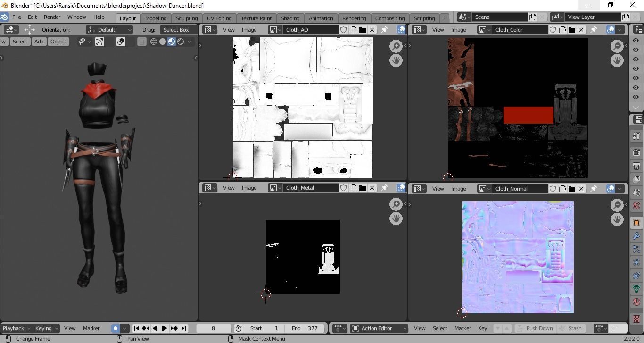Viewport: 644px width, 343px height.
Task: Open Object properties orange square tab
Action: pos(636,222)
